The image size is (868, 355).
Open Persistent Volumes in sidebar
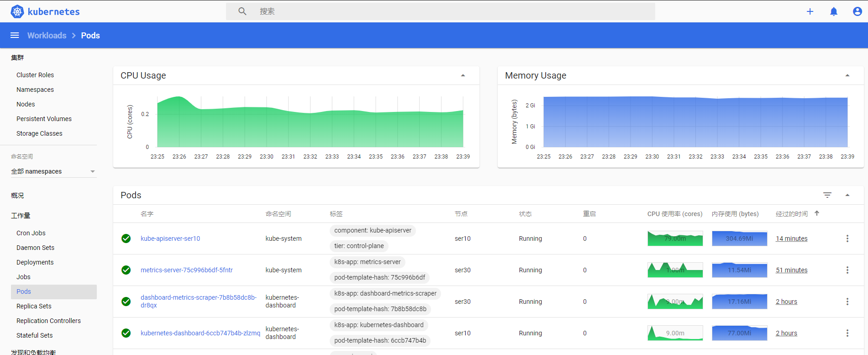click(44, 119)
